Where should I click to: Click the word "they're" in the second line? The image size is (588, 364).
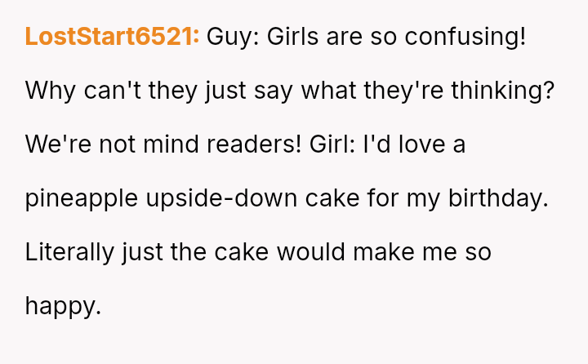pos(403,91)
